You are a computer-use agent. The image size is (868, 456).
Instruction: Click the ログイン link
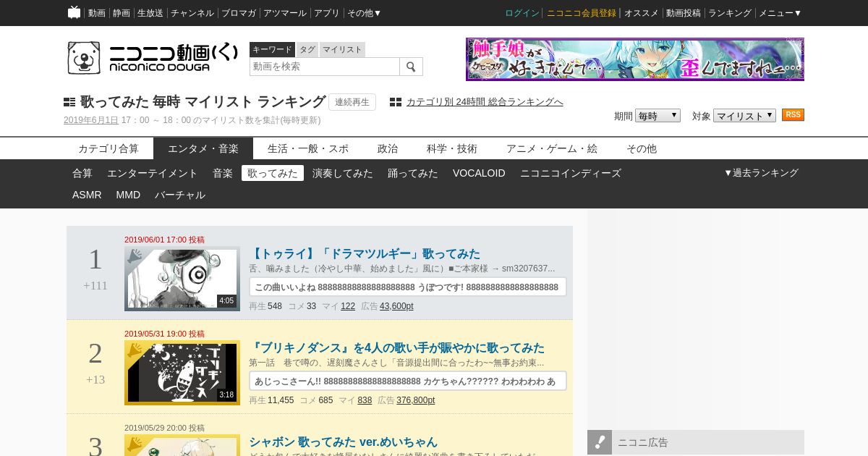(522, 13)
